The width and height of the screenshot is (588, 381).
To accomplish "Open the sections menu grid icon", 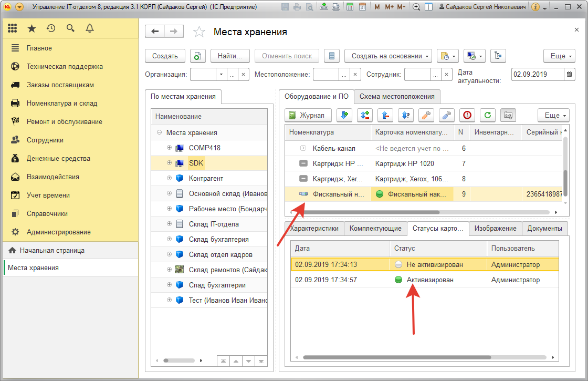I will [x=13, y=28].
